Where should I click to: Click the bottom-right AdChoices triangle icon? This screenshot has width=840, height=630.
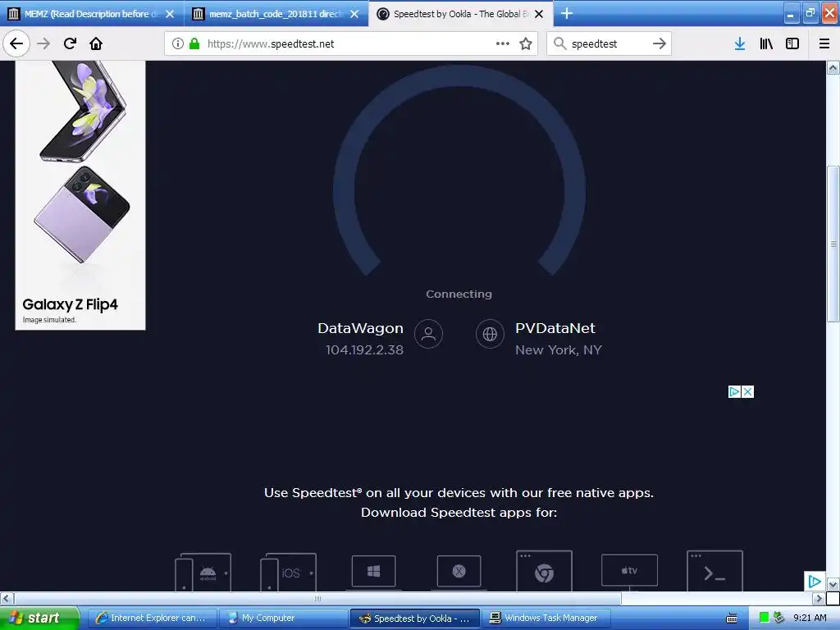pos(815,582)
